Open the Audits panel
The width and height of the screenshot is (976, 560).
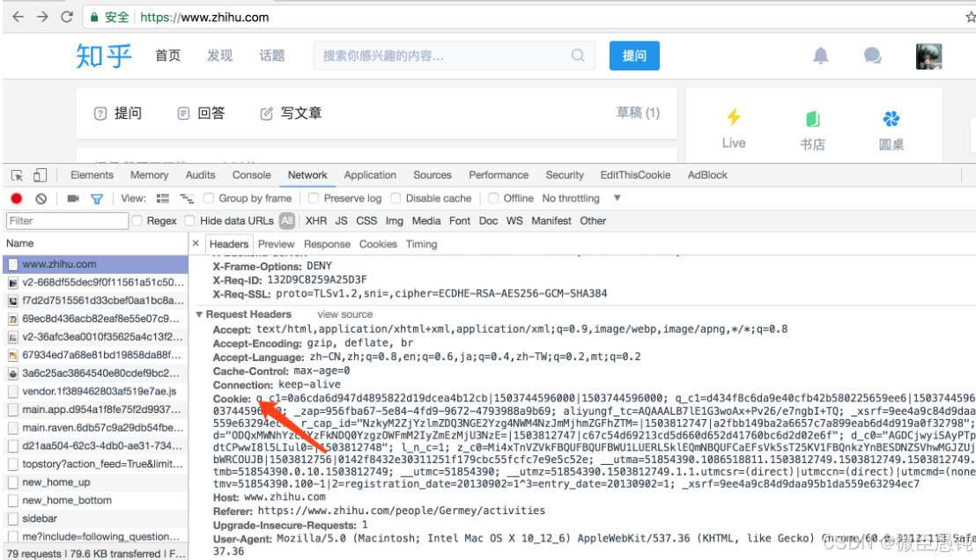pyautogui.click(x=201, y=175)
